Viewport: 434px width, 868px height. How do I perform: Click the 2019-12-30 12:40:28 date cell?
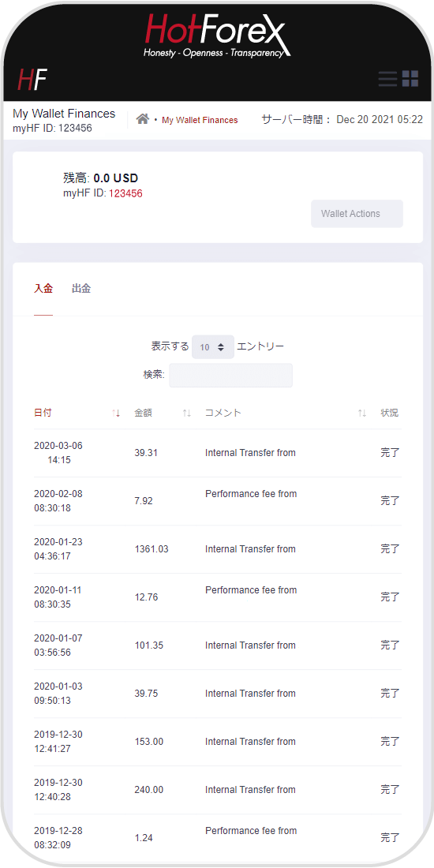point(58,790)
